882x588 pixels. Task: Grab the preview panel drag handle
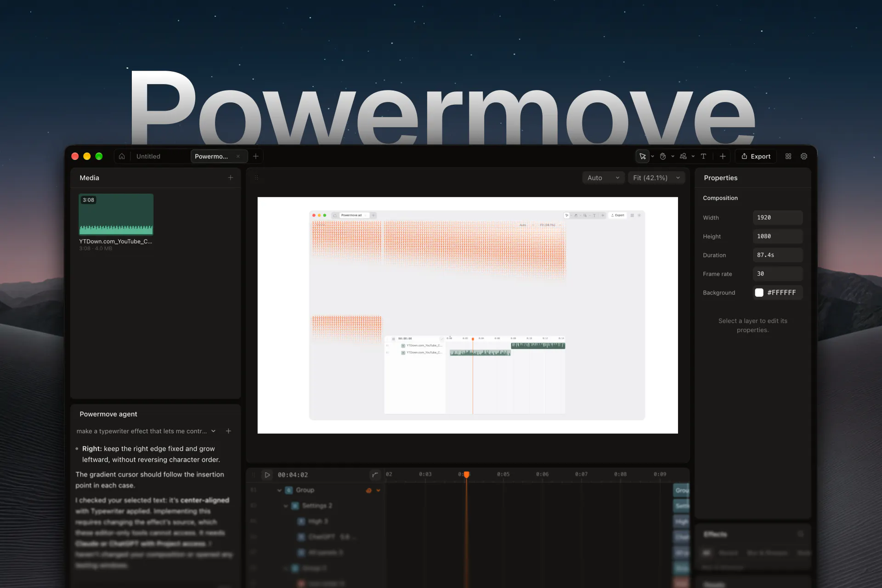point(256,178)
